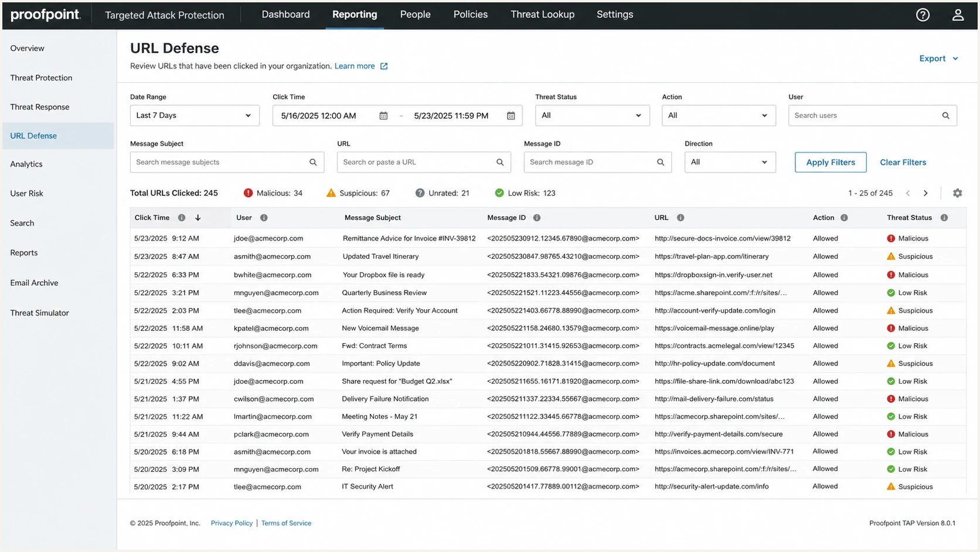Select Threat Response in the sidebar

39,107
